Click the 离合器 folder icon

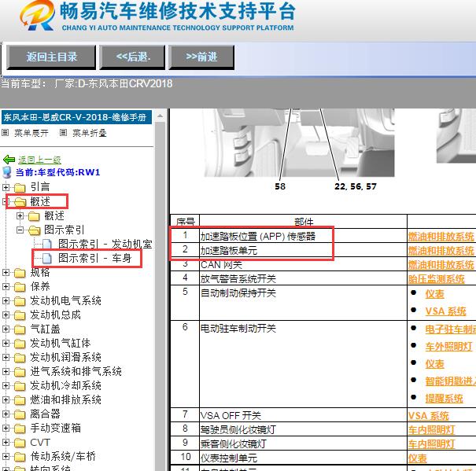point(20,414)
